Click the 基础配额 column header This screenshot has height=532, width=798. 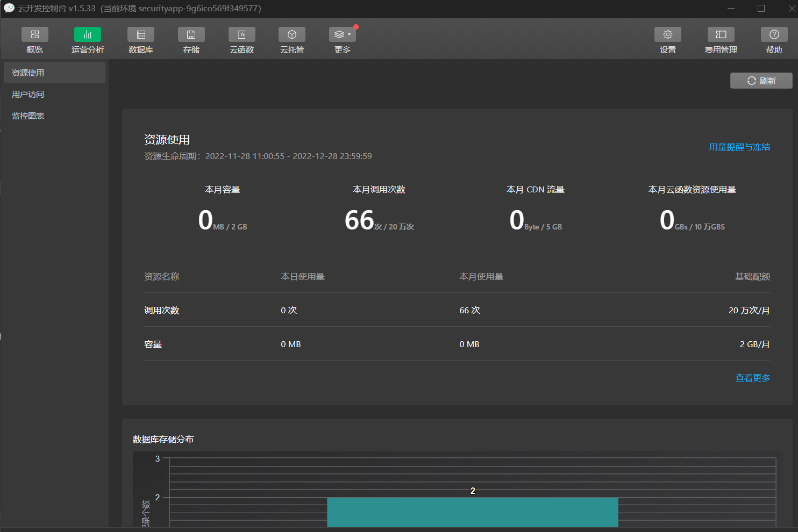tap(753, 276)
